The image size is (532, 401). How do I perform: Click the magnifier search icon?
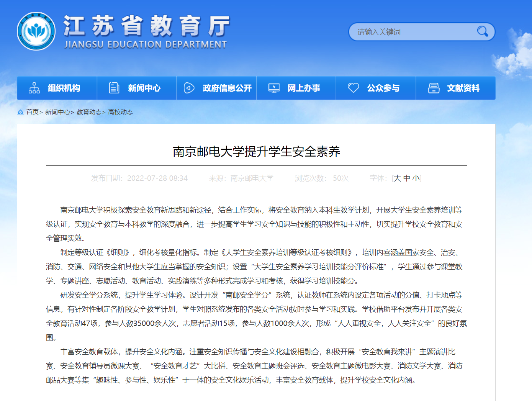[x=482, y=31]
